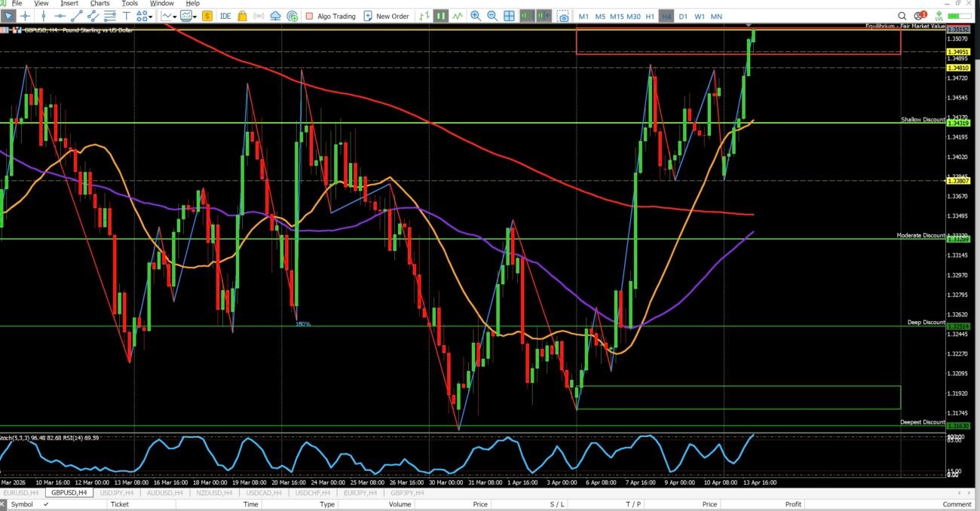This screenshot has width=980, height=511.
Task: Take a chart screenshot with camera icon
Action: [x=563, y=16]
